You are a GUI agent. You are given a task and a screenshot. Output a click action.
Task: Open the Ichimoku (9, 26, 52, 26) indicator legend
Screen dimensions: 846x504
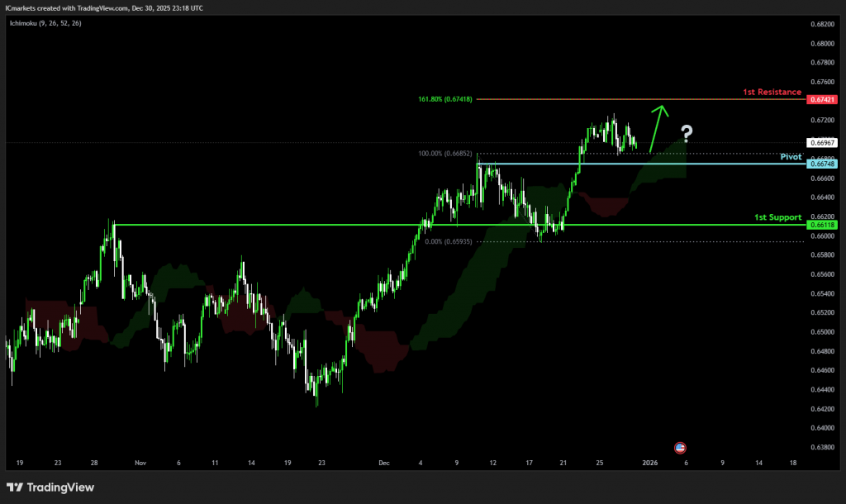pos(45,22)
